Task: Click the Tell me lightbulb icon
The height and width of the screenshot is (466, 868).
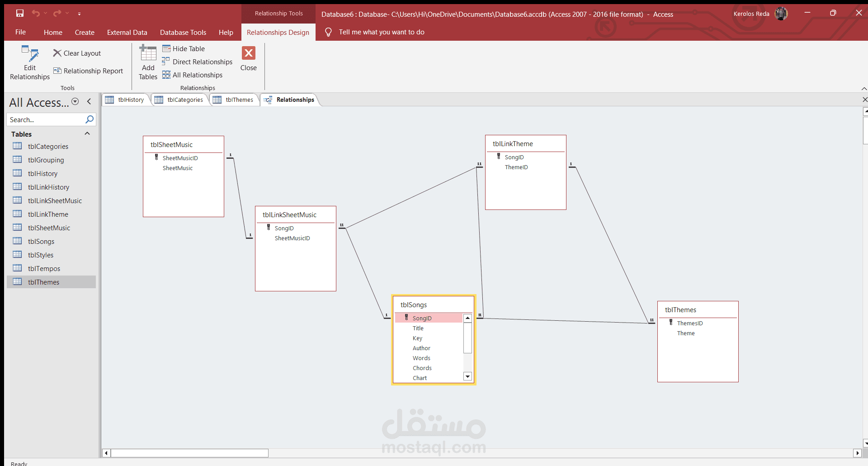Action: pyautogui.click(x=329, y=32)
